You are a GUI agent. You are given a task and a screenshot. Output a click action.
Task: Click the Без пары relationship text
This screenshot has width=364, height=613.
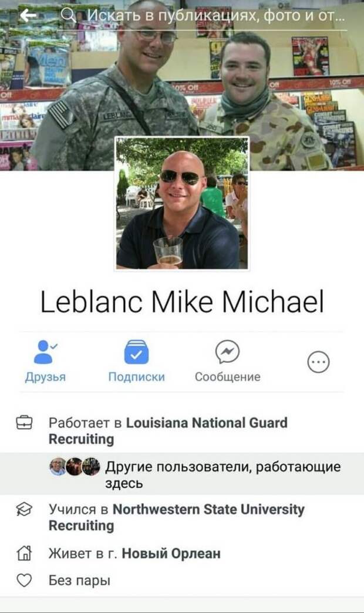pos(79,581)
